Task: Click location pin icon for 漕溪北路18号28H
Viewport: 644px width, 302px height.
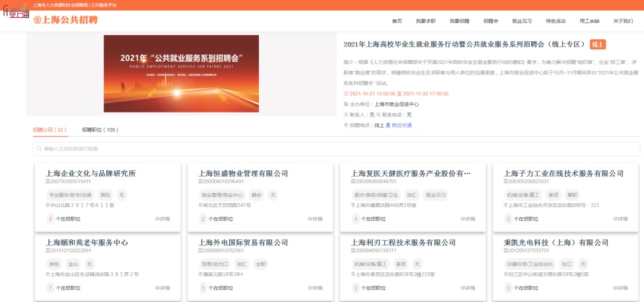Action: [x=200, y=274]
